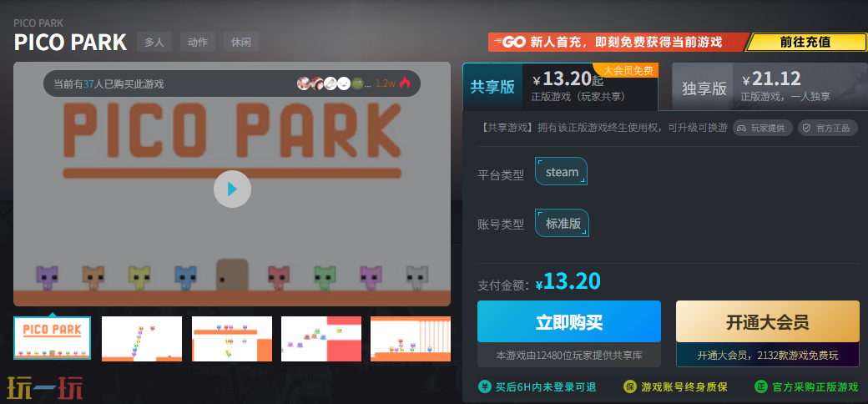Click the 1.2w popularity count
The height and width of the screenshot is (404, 868).
386,84
